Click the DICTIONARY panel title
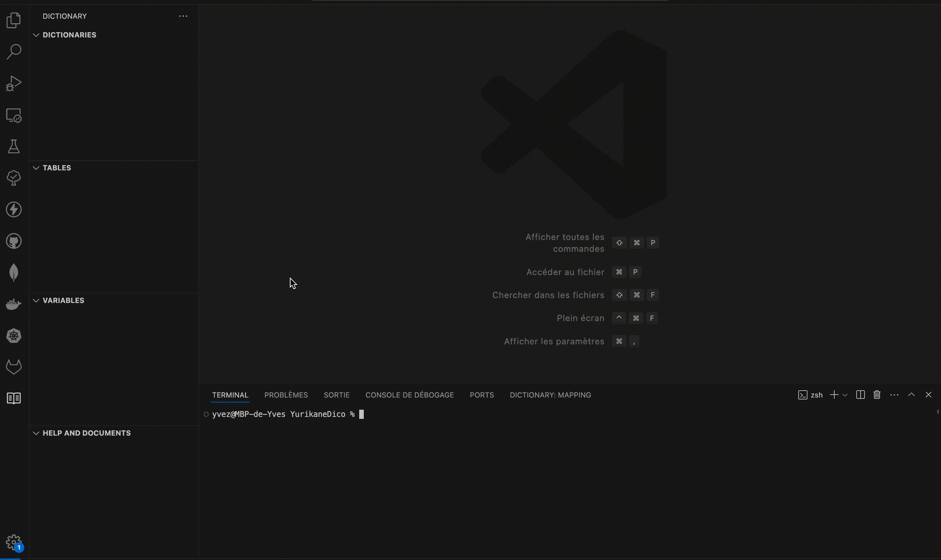This screenshot has height=560, width=941. coord(65,16)
